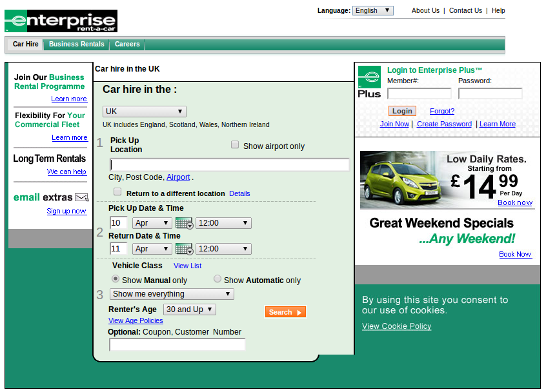
Task: Open the Language dropdown
Action: coord(372,10)
